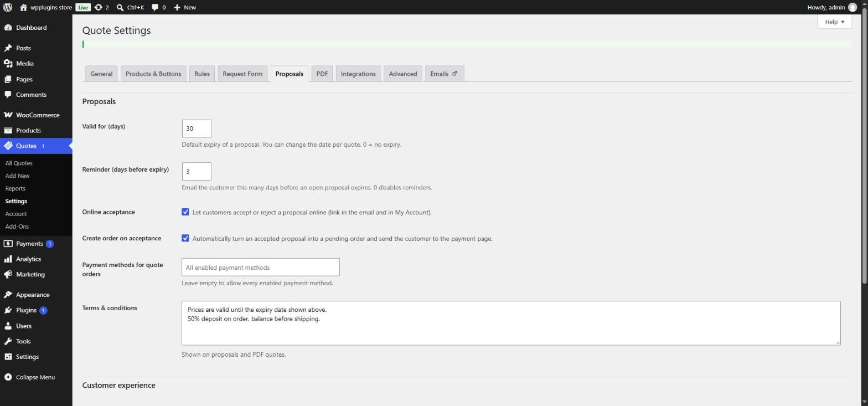Open Add-Ons under Quotes
The height and width of the screenshot is (406, 868).
pyautogui.click(x=17, y=227)
